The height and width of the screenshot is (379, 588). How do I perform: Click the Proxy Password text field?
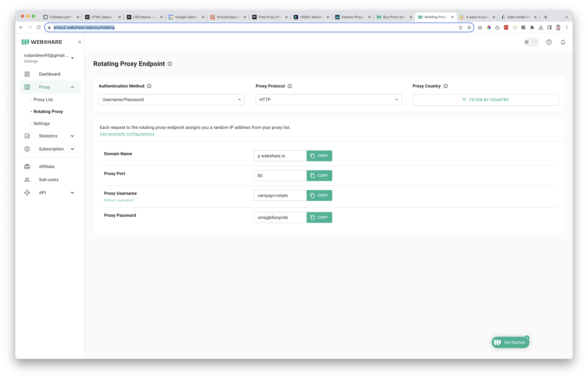[280, 218]
